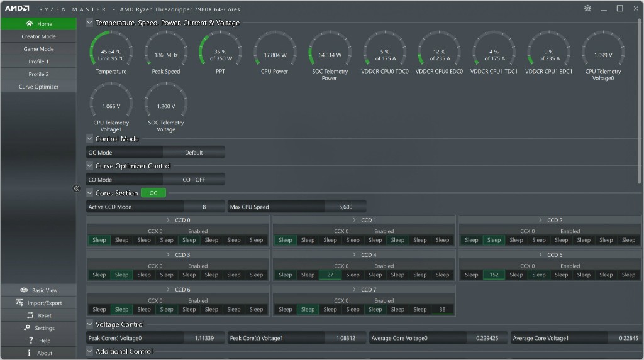Switch to Creator Mode tab
This screenshot has height=360, width=644.
point(38,36)
